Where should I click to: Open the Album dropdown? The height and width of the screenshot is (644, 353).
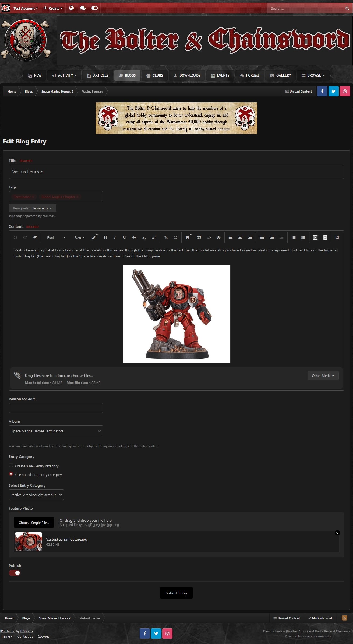click(x=56, y=431)
